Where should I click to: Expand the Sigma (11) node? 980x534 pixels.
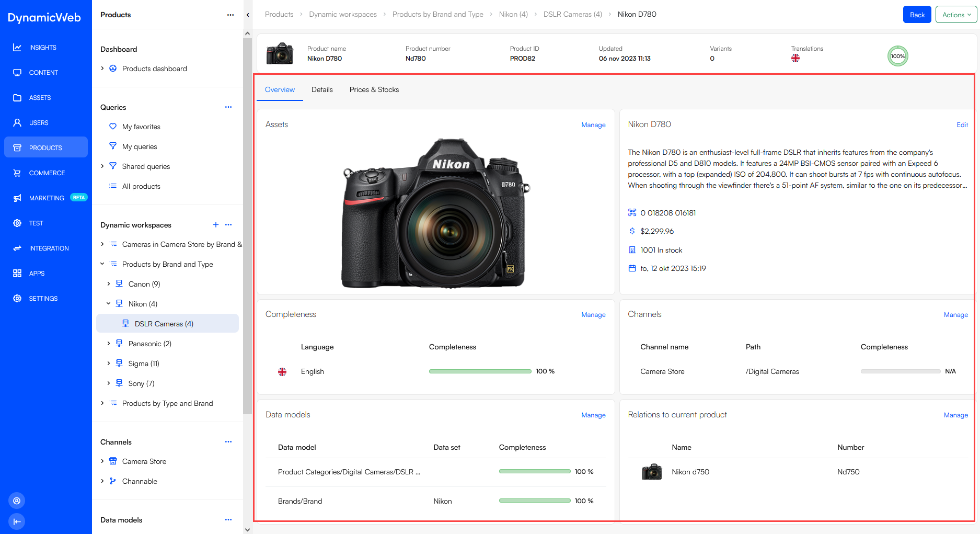pyautogui.click(x=109, y=363)
